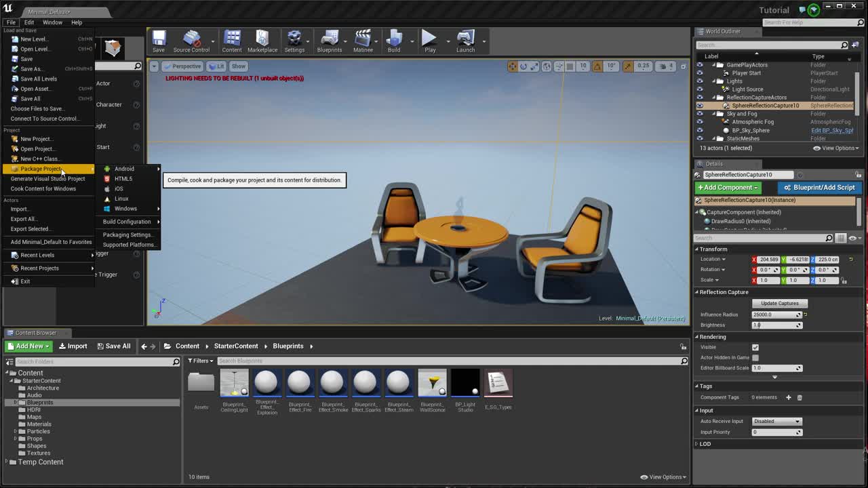Open Content Browser View Options dropdown
Image resolution: width=868 pixels, height=488 pixels.
(664, 477)
